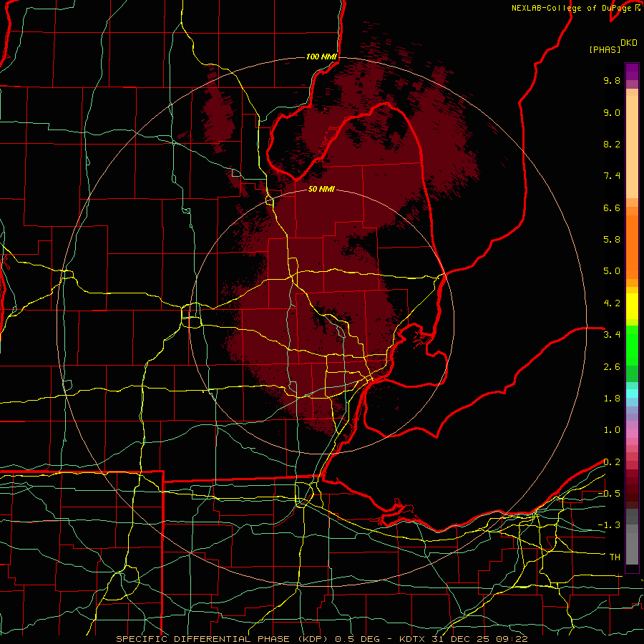Image resolution: width=644 pixels, height=644 pixels.
Task: Click the 5.8 value on the scale
Action: tap(612, 240)
